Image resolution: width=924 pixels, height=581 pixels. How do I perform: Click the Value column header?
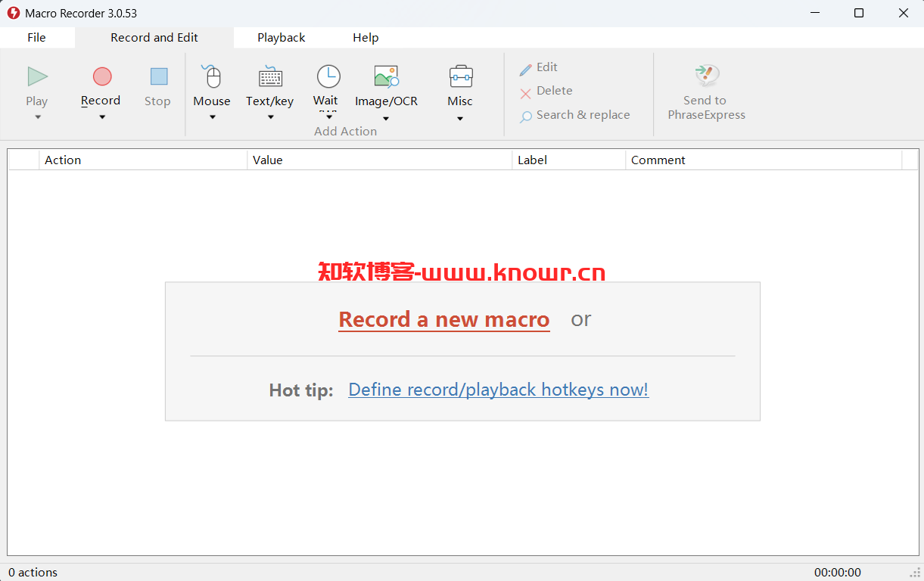point(380,160)
